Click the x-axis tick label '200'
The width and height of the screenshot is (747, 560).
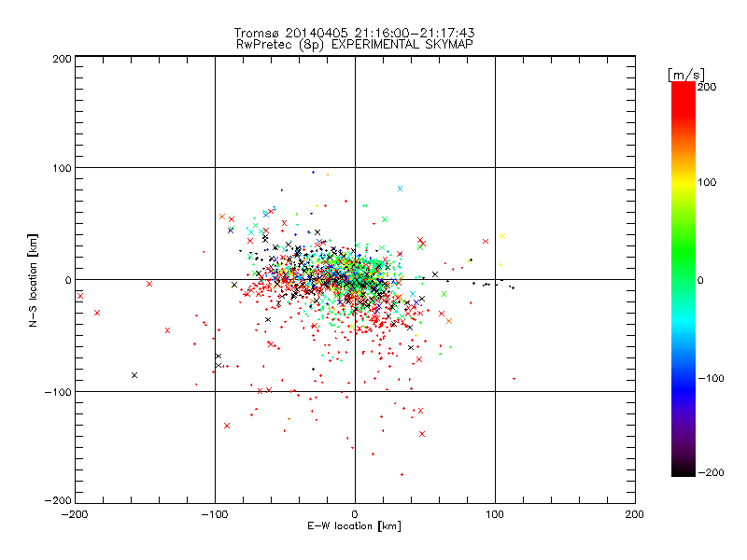tap(635, 514)
